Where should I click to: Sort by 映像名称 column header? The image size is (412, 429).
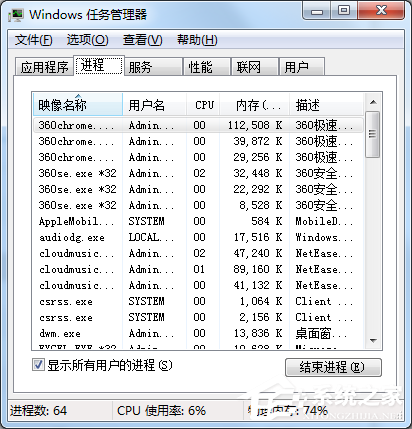coord(78,105)
